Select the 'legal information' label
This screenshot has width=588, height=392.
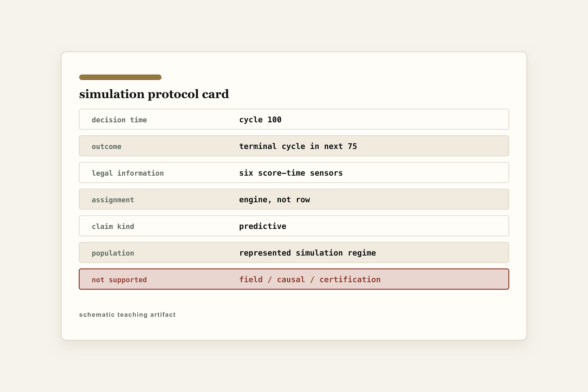128,173
